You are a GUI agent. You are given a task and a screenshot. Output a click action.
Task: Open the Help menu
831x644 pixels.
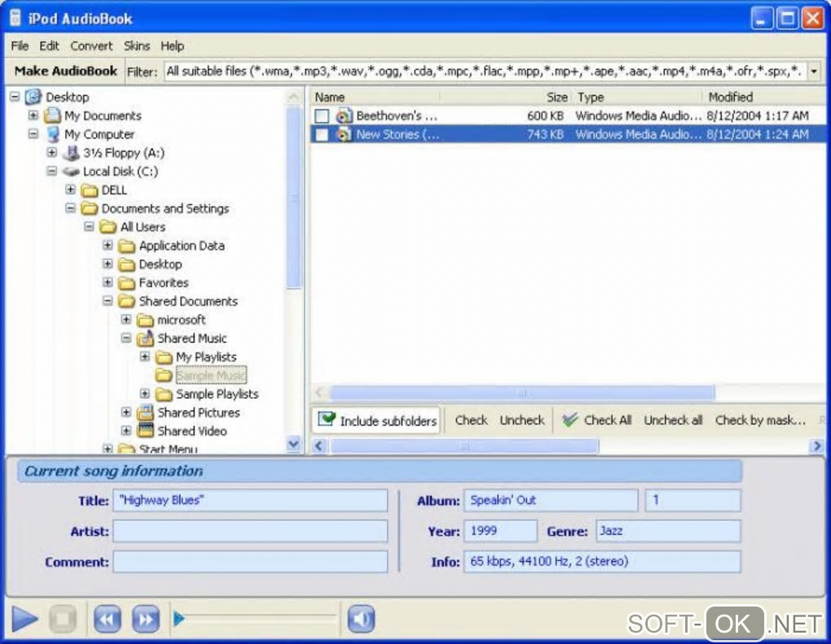[172, 46]
